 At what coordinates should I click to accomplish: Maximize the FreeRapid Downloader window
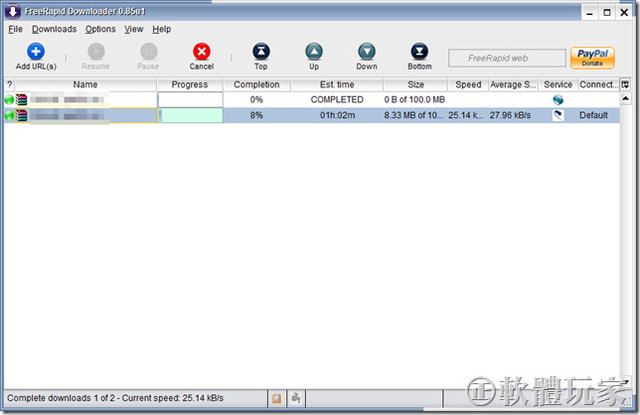tap(607, 13)
